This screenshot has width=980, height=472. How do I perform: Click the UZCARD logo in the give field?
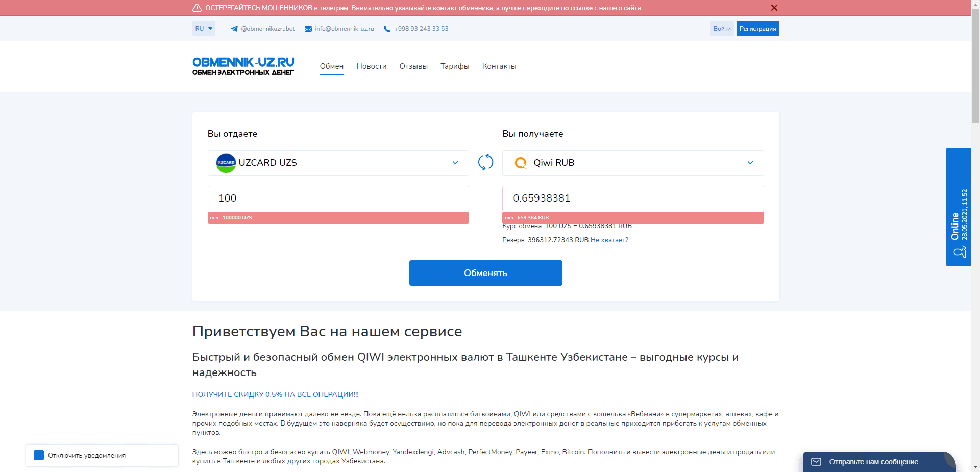[226, 162]
